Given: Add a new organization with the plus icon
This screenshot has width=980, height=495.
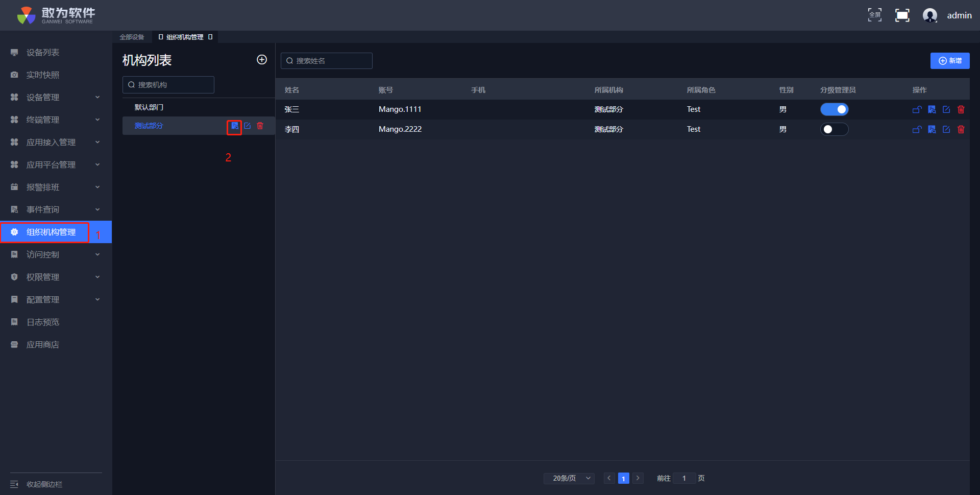Looking at the screenshot, I should 262,60.
